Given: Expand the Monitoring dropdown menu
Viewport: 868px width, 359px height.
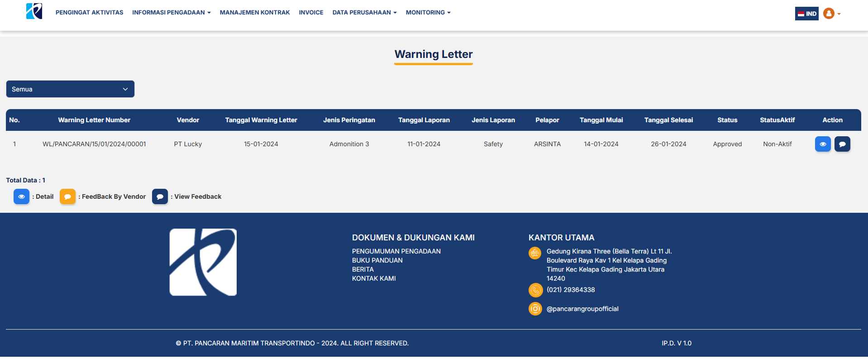Looking at the screenshot, I should point(428,13).
